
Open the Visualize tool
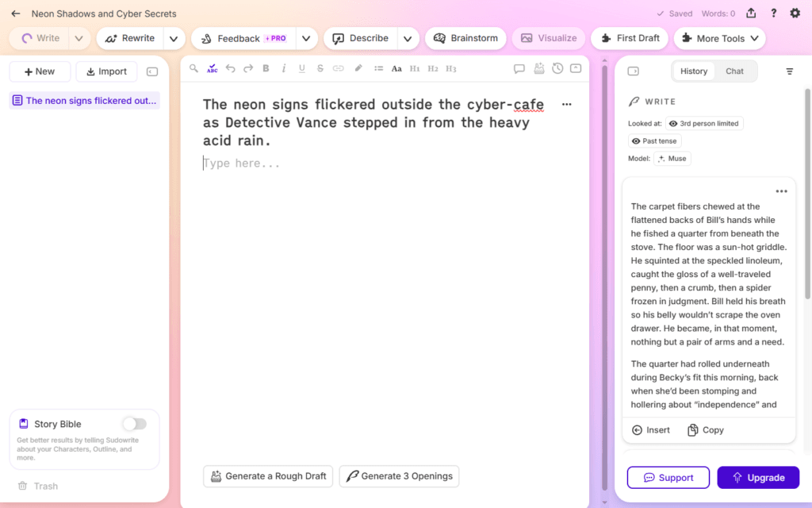pyautogui.click(x=549, y=38)
